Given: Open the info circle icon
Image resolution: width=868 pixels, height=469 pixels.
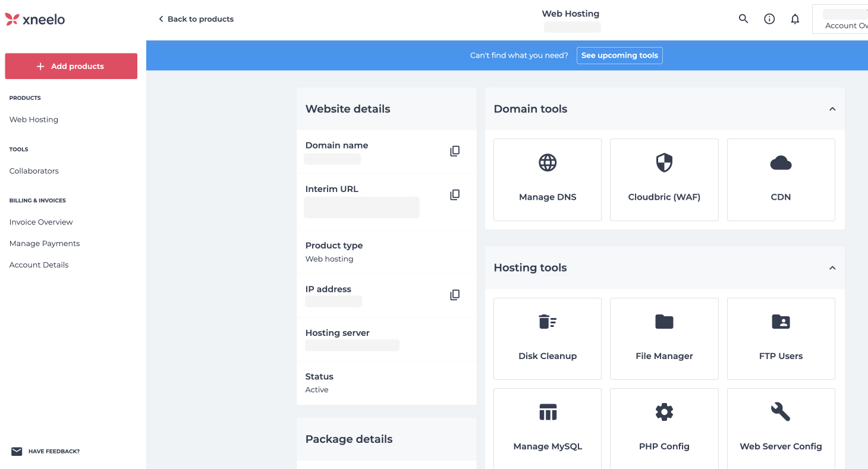Looking at the screenshot, I should pos(769,19).
